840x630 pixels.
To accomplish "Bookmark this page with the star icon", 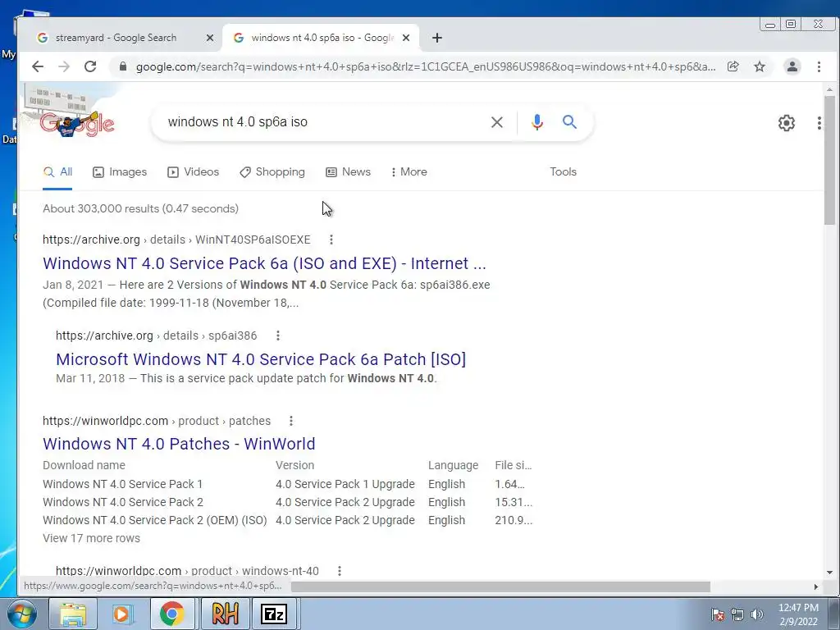I will [760, 66].
